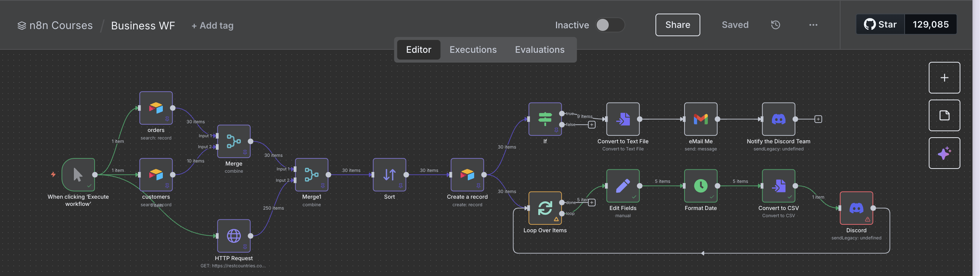Add node after Notify the Discord Team
The image size is (980, 276).
pyautogui.click(x=818, y=119)
